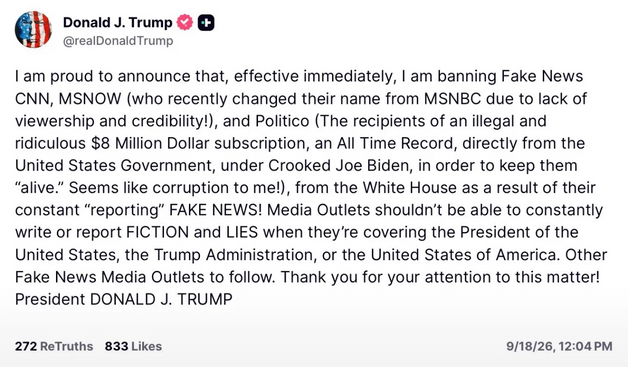Click the word Politico in the post
Image resolution: width=628 pixels, height=367 pixels.
tap(282, 121)
